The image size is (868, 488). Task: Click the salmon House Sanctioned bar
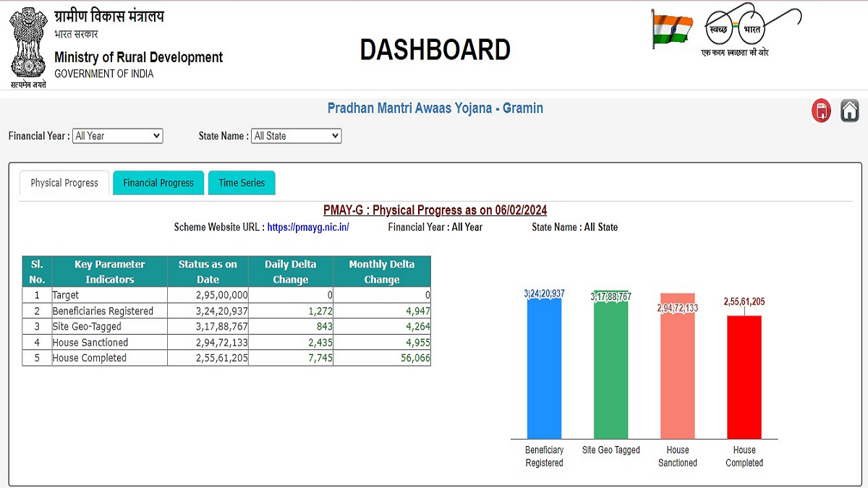[x=678, y=366]
